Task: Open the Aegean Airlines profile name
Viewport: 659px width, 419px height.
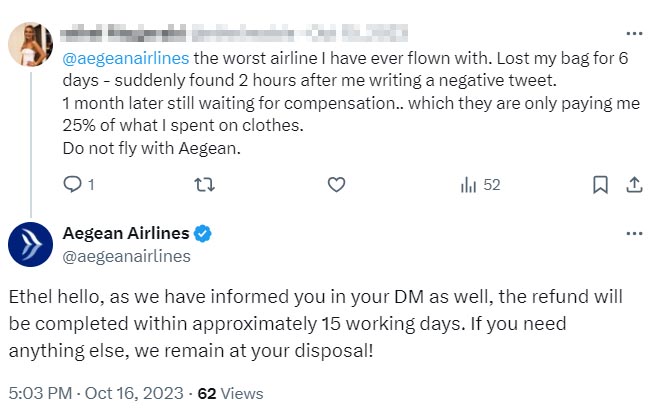Action: tap(126, 234)
